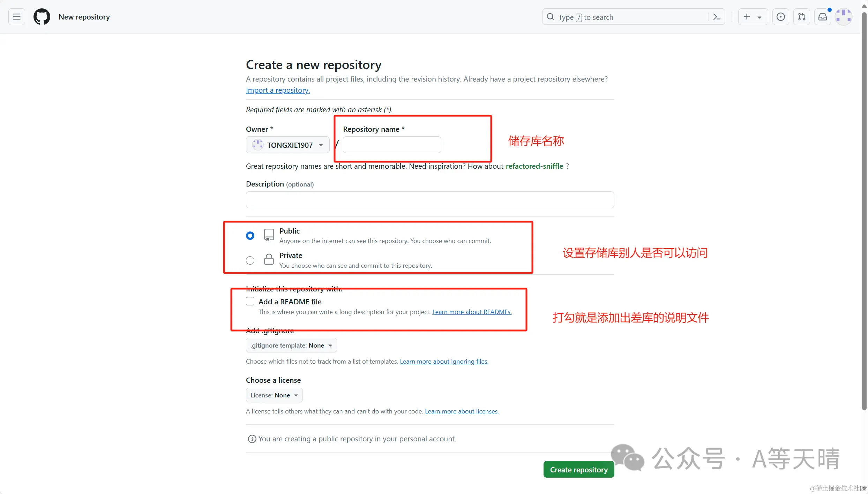Screen dimensions: 868x494
Task: Expand the License: None dropdown
Action: click(274, 395)
